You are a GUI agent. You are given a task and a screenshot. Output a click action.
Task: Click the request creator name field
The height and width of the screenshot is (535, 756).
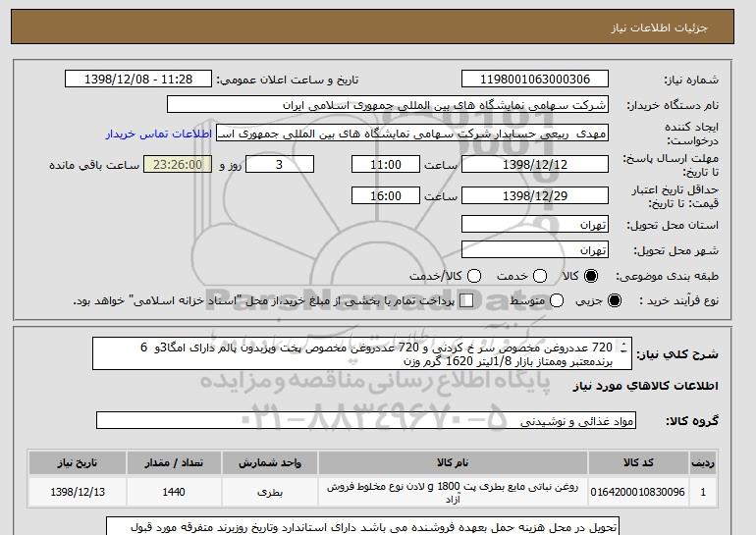point(412,134)
